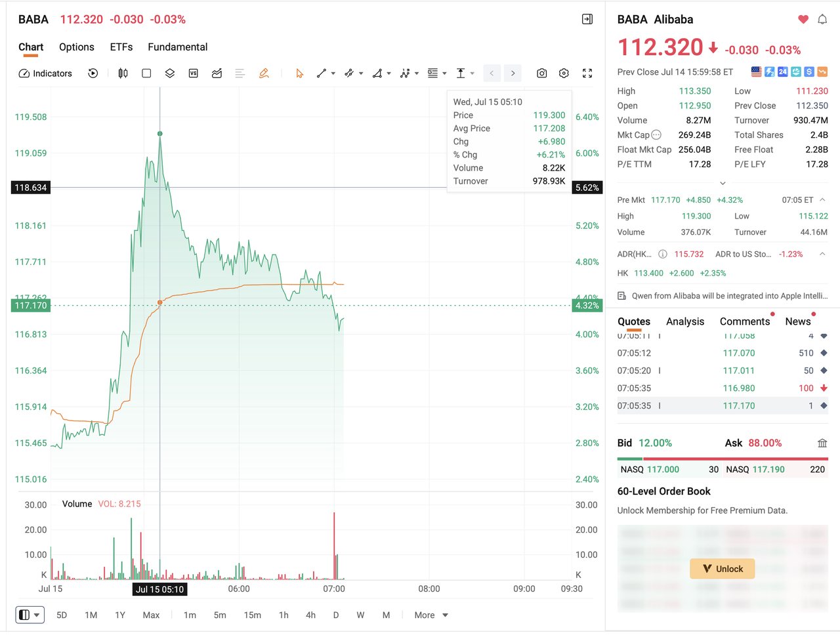Click the replay playback icon

[x=93, y=73]
